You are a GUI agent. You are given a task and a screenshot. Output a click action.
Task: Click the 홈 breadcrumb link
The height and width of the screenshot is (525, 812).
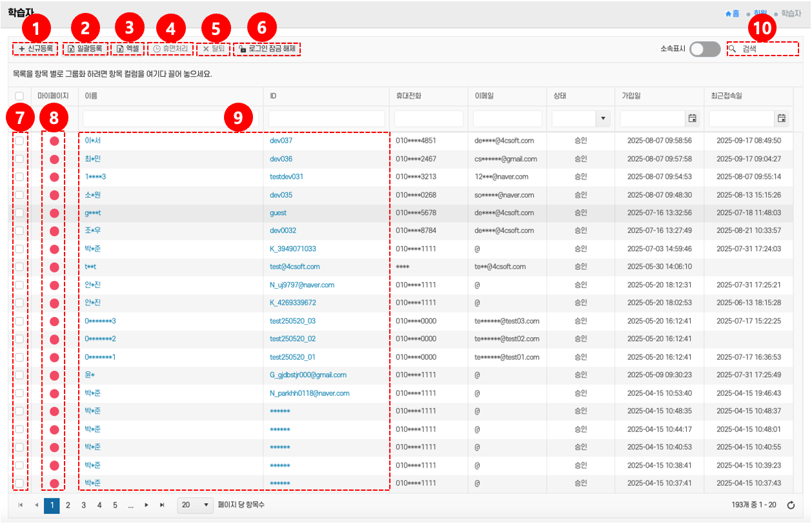tap(732, 14)
